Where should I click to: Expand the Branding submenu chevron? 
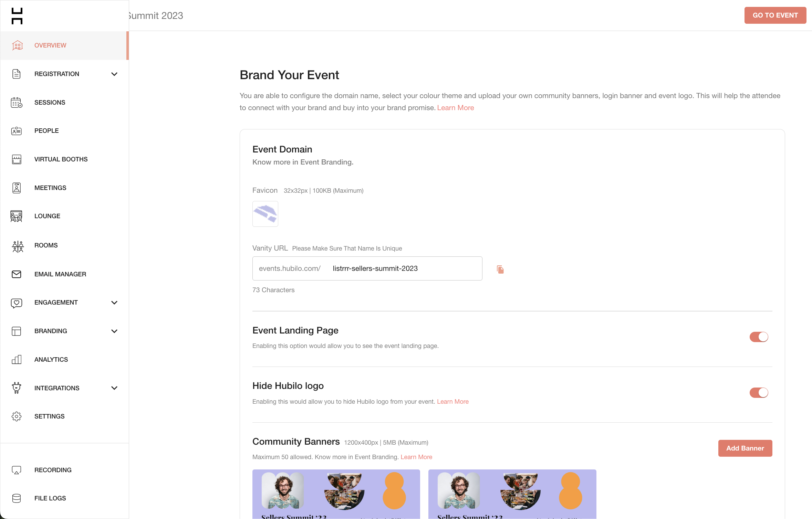[x=115, y=331]
